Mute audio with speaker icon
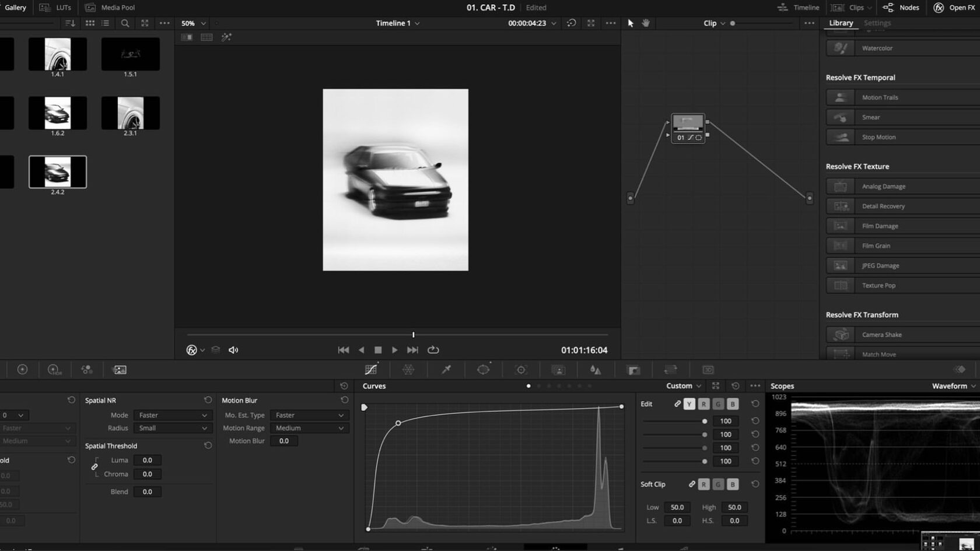Viewport: 980px width, 551px height. click(233, 350)
